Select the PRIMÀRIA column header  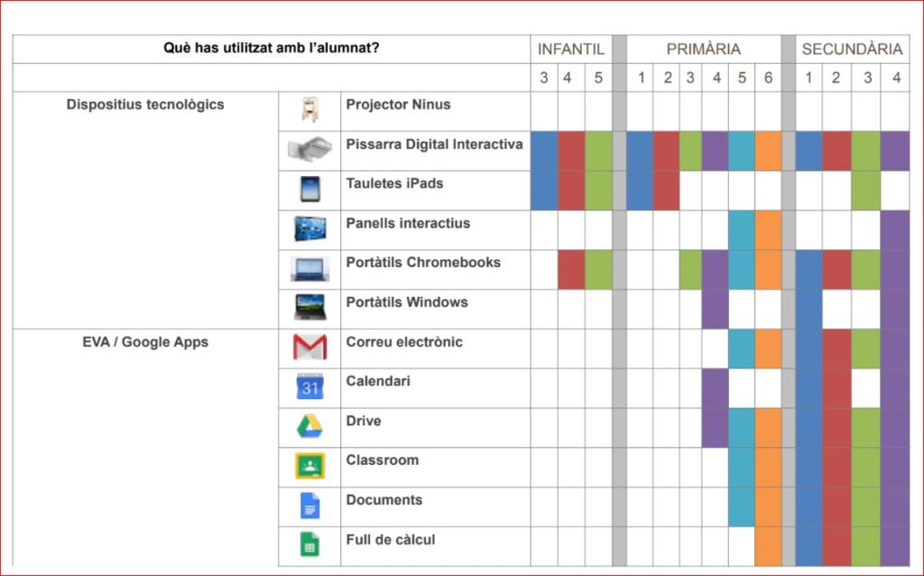click(704, 49)
